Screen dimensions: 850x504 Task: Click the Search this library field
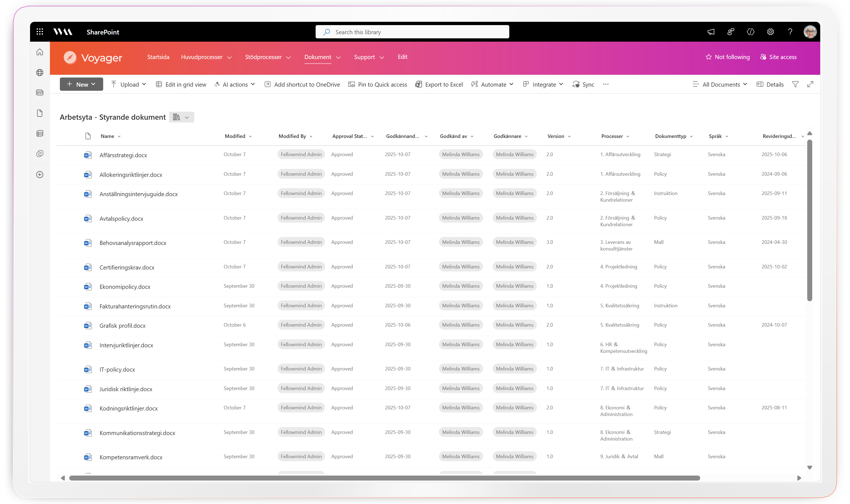point(412,32)
